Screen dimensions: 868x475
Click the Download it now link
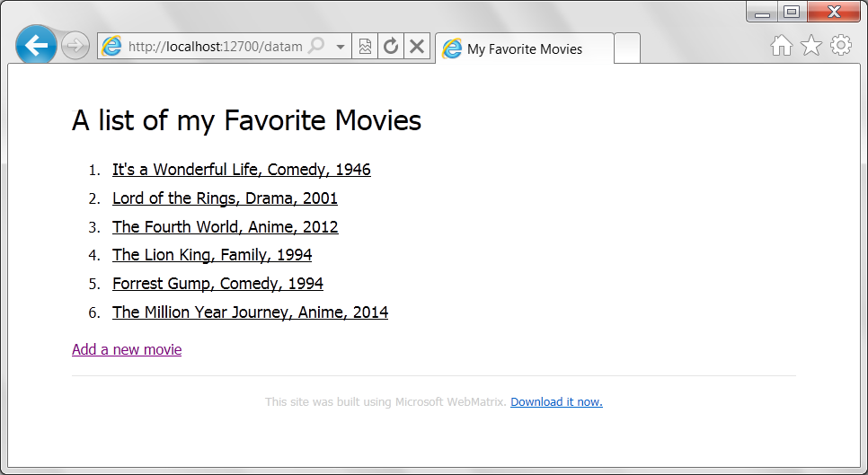556,402
